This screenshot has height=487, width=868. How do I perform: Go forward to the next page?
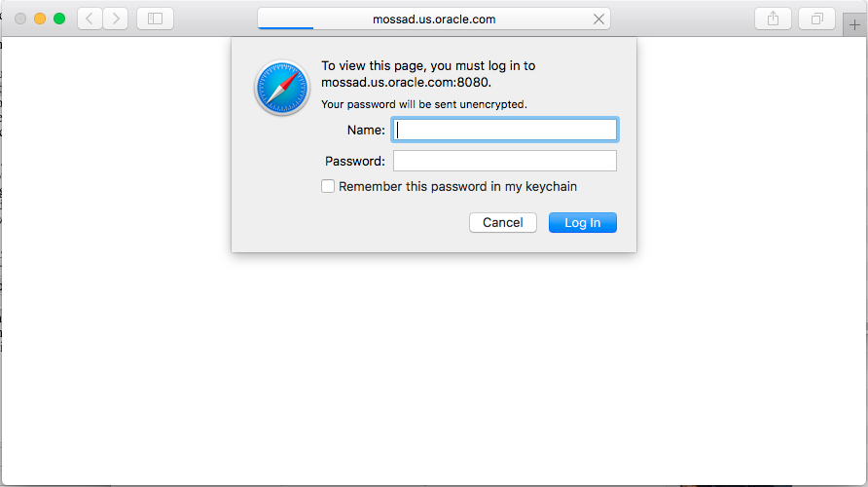pos(116,19)
